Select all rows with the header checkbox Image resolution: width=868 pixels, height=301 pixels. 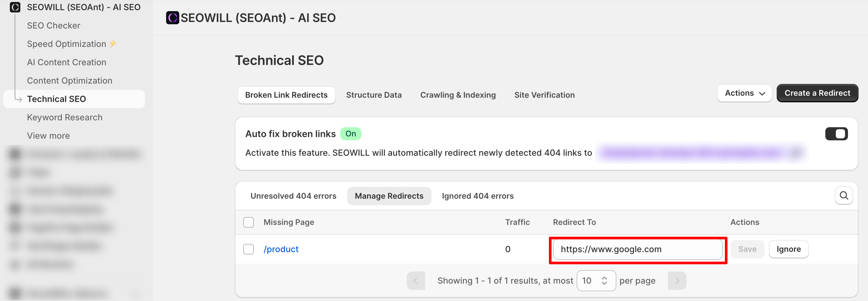[x=248, y=222]
